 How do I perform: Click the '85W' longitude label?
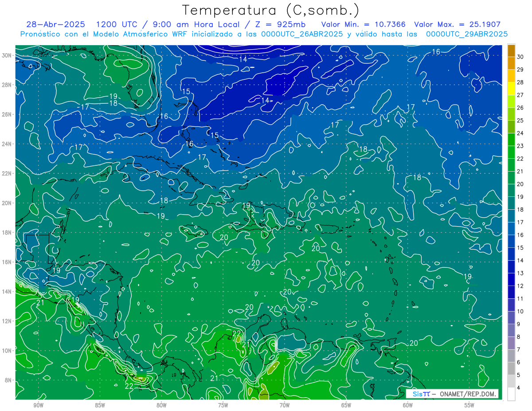100,405
